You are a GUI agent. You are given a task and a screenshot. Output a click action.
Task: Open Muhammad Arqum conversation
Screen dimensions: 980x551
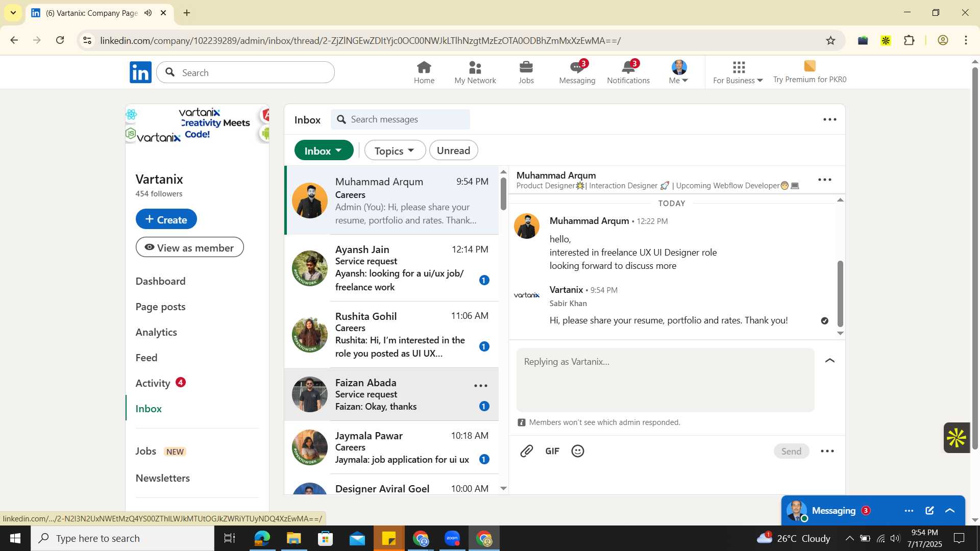[392, 201]
